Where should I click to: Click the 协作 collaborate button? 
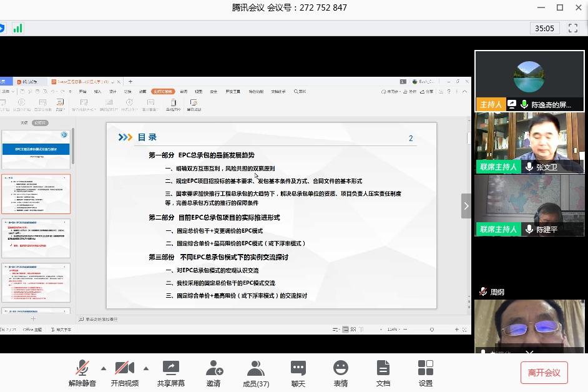coord(409,92)
